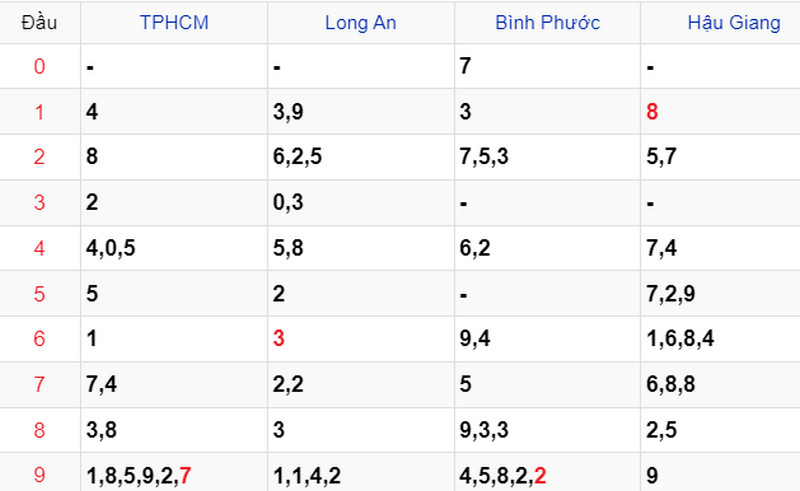Open the Bình Phước province link
This screenshot has height=491, width=800.
547,22
